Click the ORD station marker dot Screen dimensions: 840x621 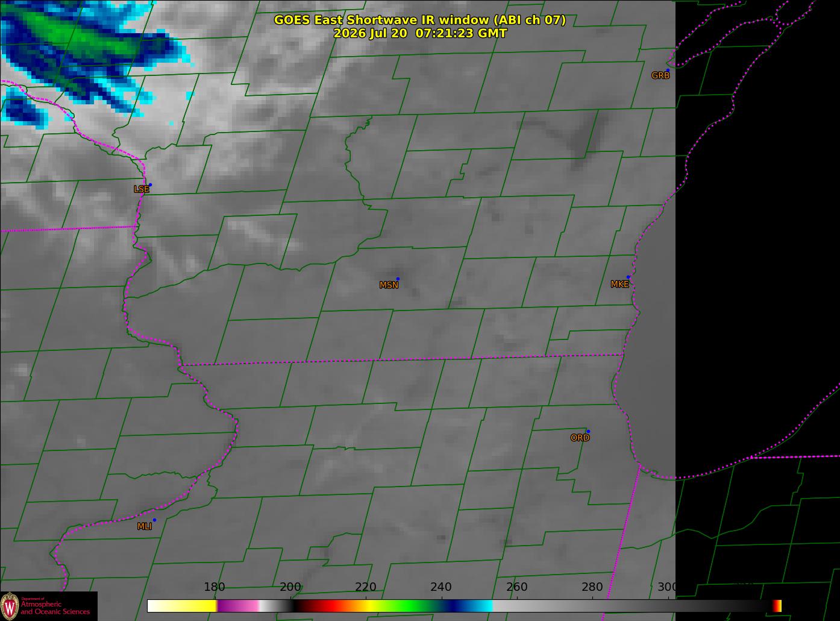coord(588,431)
